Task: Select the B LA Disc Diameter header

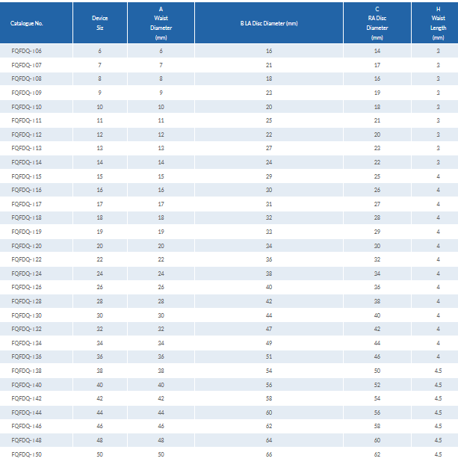Action: pyautogui.click(x=268, y=23)
